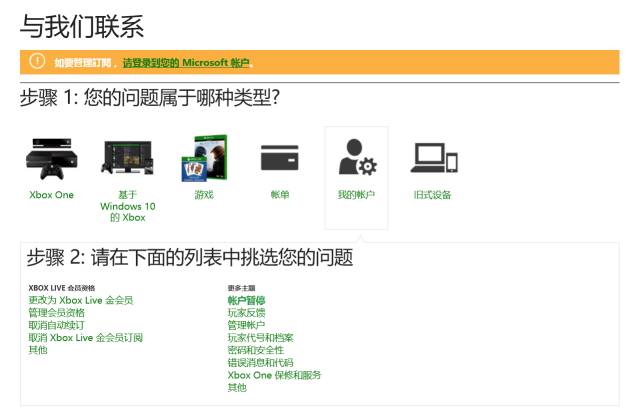Click the 与我们联系 page title
This screenshot has width=640, height=411.
pyautogui.click(x=82, y=27)
